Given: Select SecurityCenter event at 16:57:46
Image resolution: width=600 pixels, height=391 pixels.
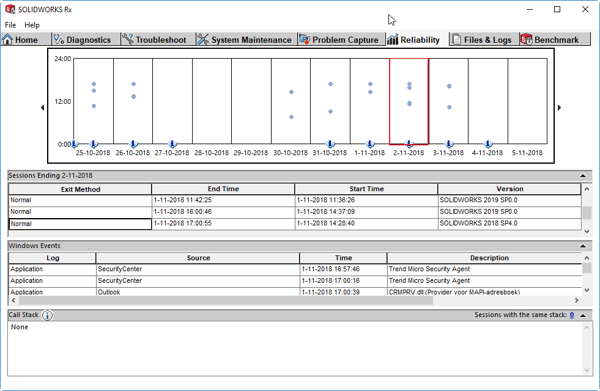Looking at the screenshot, I should (295, 269).
